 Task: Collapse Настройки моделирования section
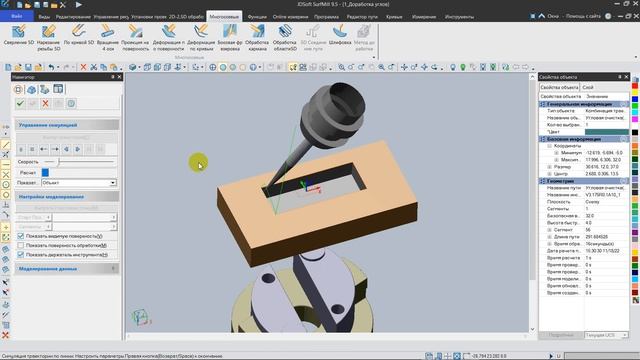pyautogui.click(x=67, y=197)
